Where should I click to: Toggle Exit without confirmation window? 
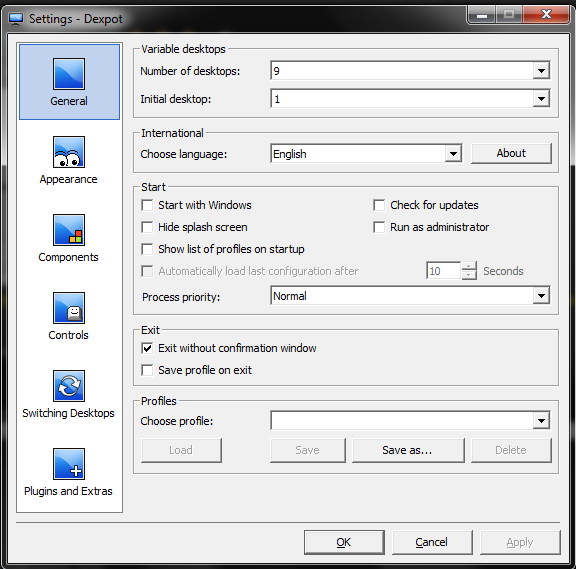pyautogui.click(x=147, y=348)
